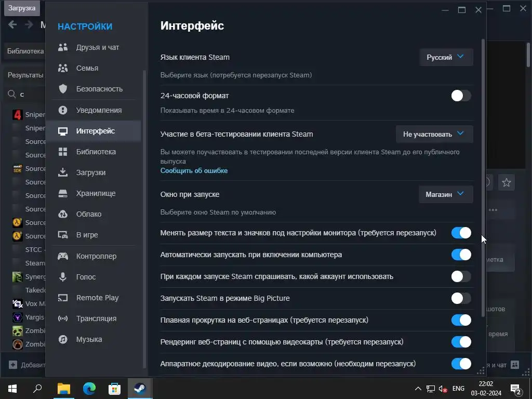532x399 pixels.
Task: Open Библиотека tab in main window
Action: 25,51
